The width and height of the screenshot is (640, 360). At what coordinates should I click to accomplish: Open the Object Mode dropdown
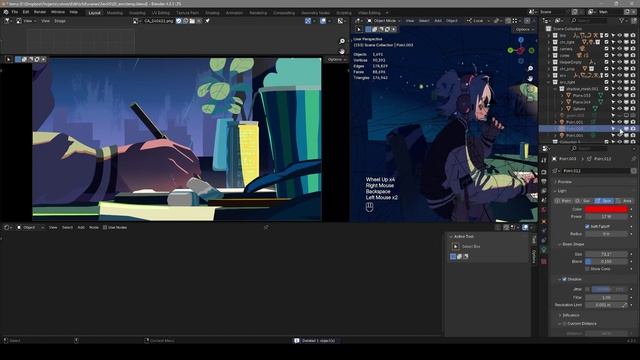click(384, 20)
